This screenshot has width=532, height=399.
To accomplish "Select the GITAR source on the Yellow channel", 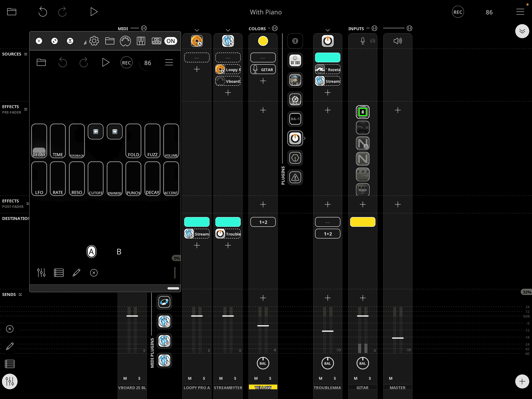I will [263, 69].
